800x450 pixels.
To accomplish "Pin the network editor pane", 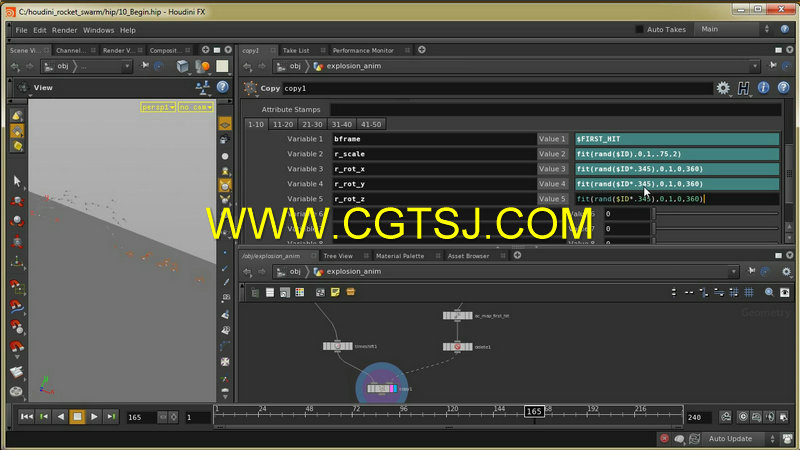I will (x=752, y=271).
